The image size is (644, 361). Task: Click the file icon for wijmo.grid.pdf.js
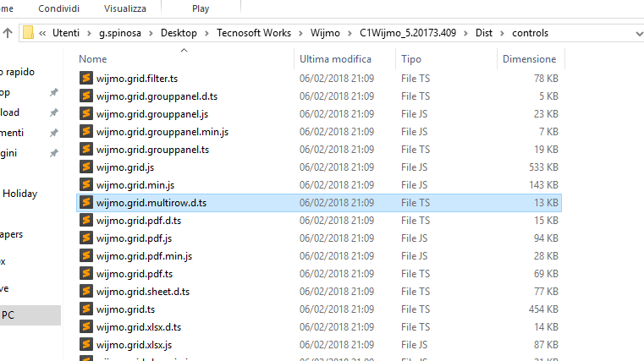85,238
